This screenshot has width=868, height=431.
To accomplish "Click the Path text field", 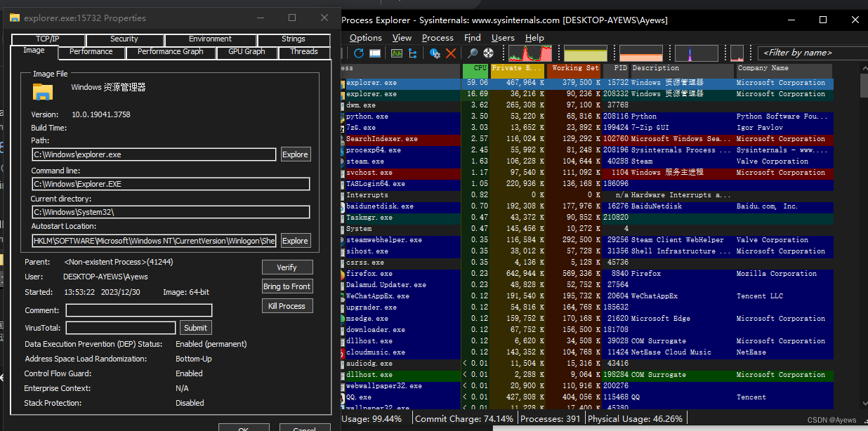I will click(154, 154).
